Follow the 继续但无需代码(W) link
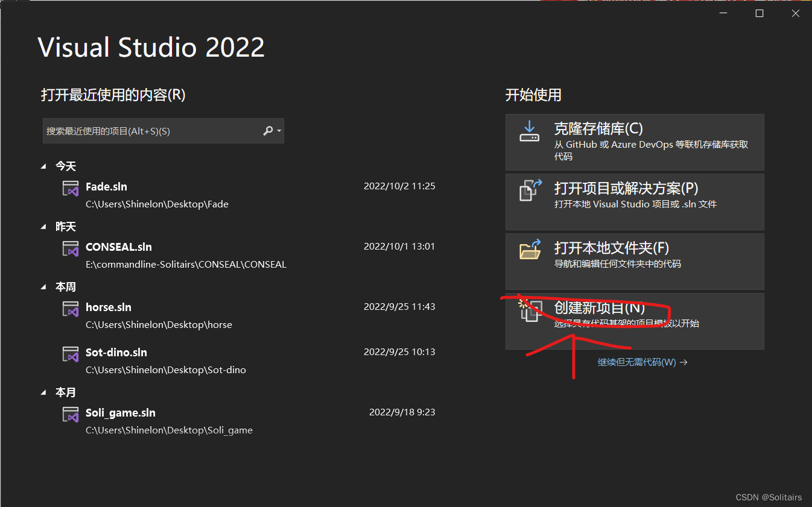This screenshot has width=812, height=507. 642,362
